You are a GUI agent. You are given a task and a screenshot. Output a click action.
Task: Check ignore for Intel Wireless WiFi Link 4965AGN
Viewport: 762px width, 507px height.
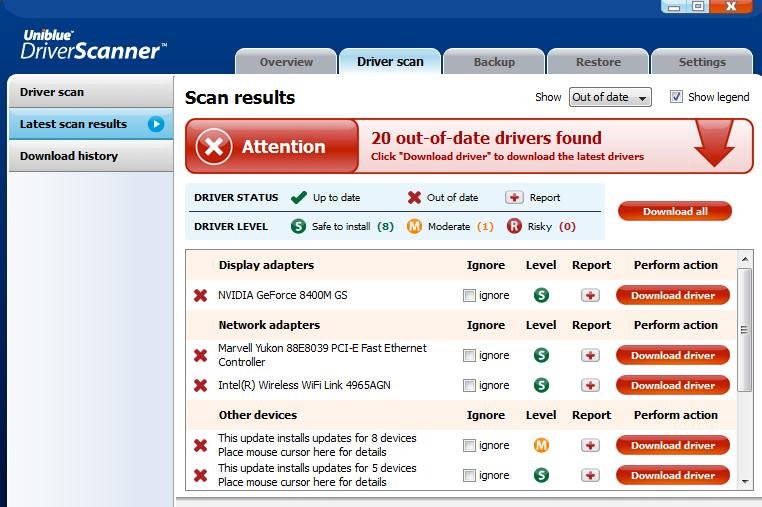(x=469, y=386)
